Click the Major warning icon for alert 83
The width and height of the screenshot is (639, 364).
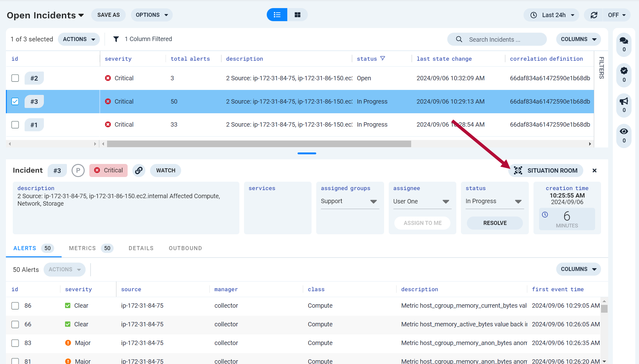[x=68, y=343]
